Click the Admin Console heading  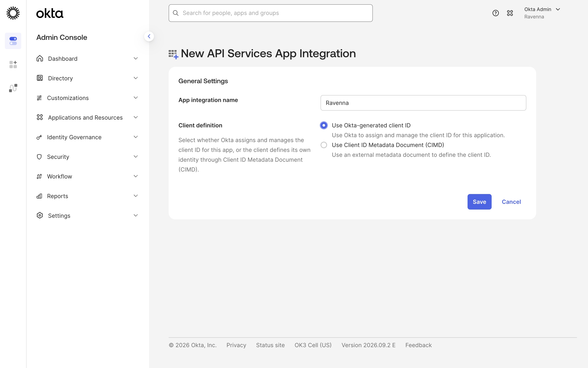pyautogui.click(x=62, y=37)
